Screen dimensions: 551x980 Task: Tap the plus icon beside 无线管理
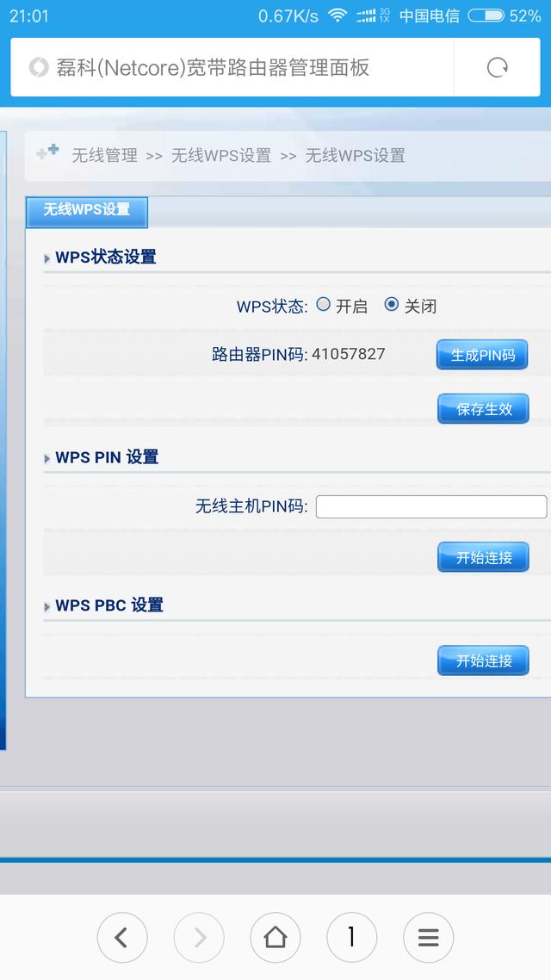(x=47, y=152)
